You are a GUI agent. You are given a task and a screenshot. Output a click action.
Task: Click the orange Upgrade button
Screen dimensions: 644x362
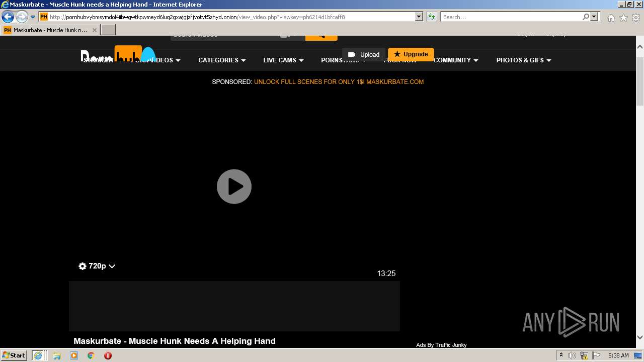411,54
